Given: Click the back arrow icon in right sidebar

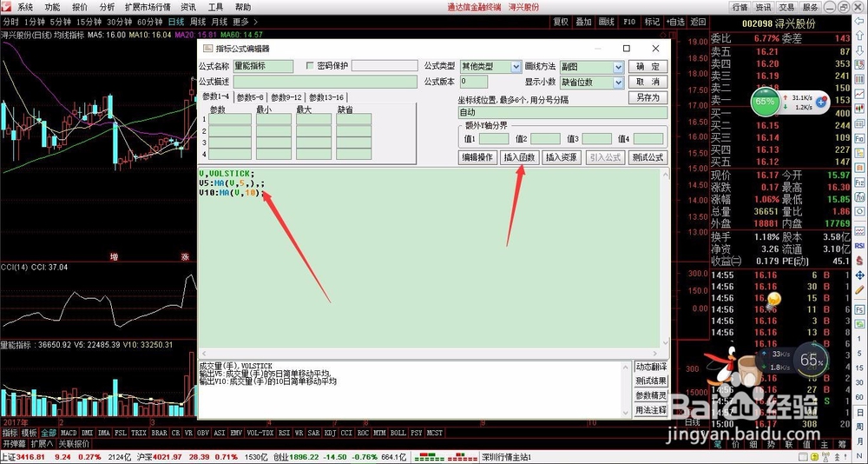Looking at the screenshot, I should click(x=859, y=21).
